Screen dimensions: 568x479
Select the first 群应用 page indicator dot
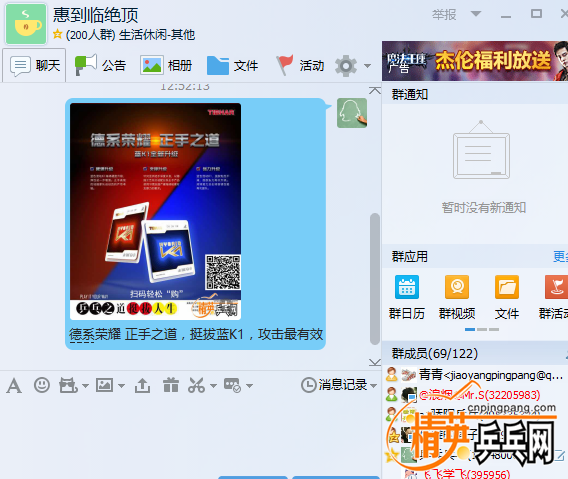coord(470,329)
